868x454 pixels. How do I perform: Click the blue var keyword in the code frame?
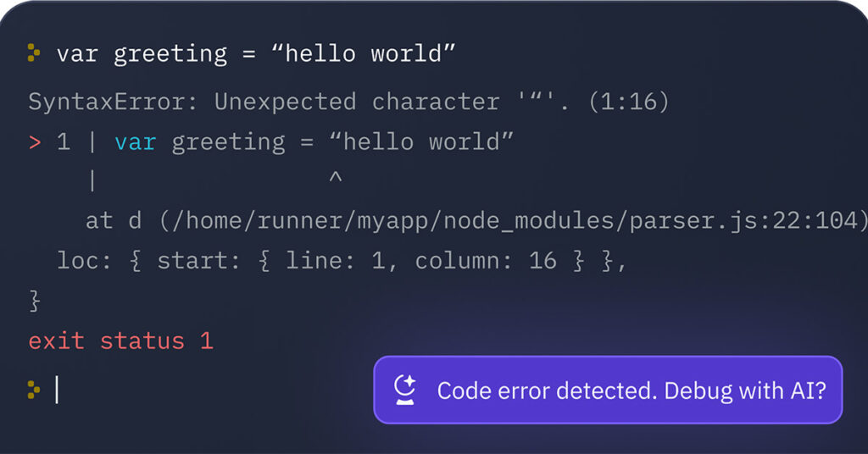[135, 141]
